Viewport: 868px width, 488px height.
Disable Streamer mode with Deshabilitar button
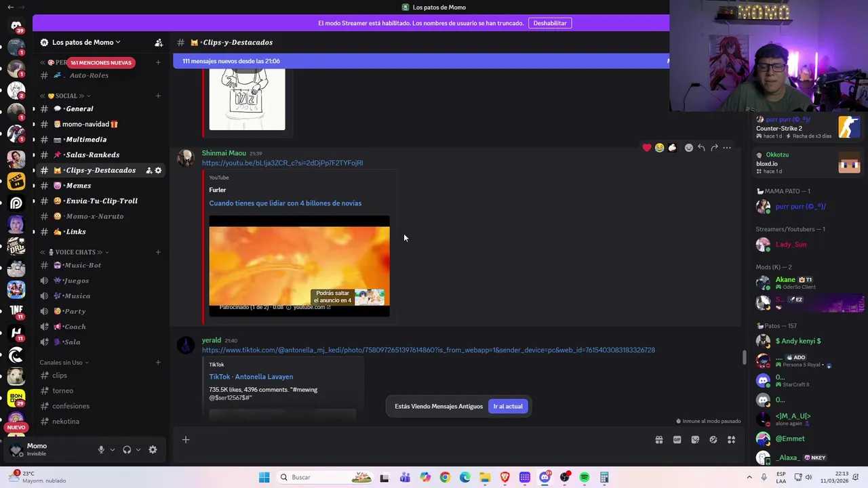(x=550, y=23)
